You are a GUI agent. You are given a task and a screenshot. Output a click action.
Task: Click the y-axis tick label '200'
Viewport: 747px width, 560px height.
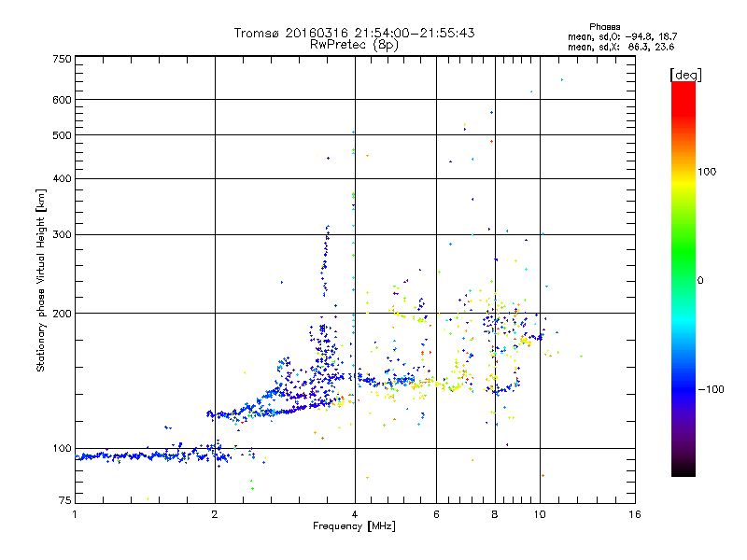tap(62, 314)
